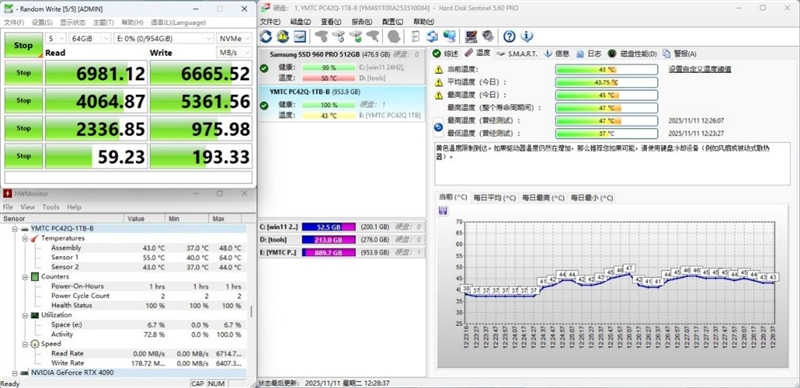
Task: Click the C: [win11 2..] 52.5 GB usage bar
Action: click(328, 227)
